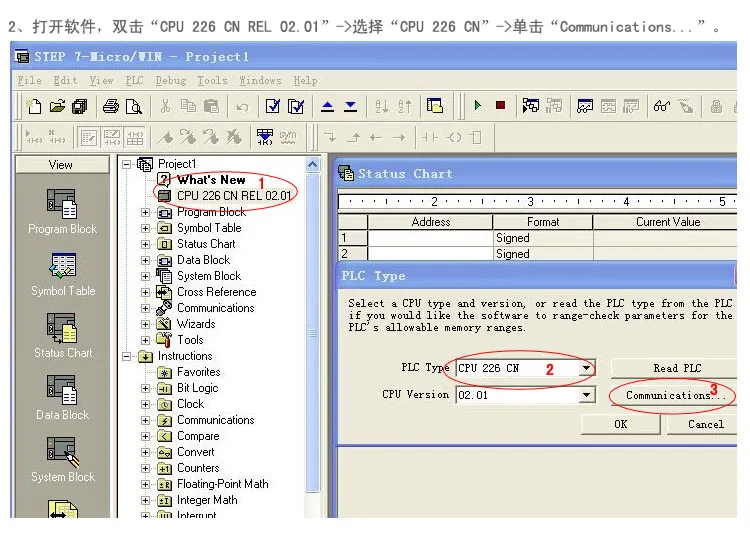Select What's New in project tree
The height and width of the screenshot is (542, 750).
pos(211,180)
